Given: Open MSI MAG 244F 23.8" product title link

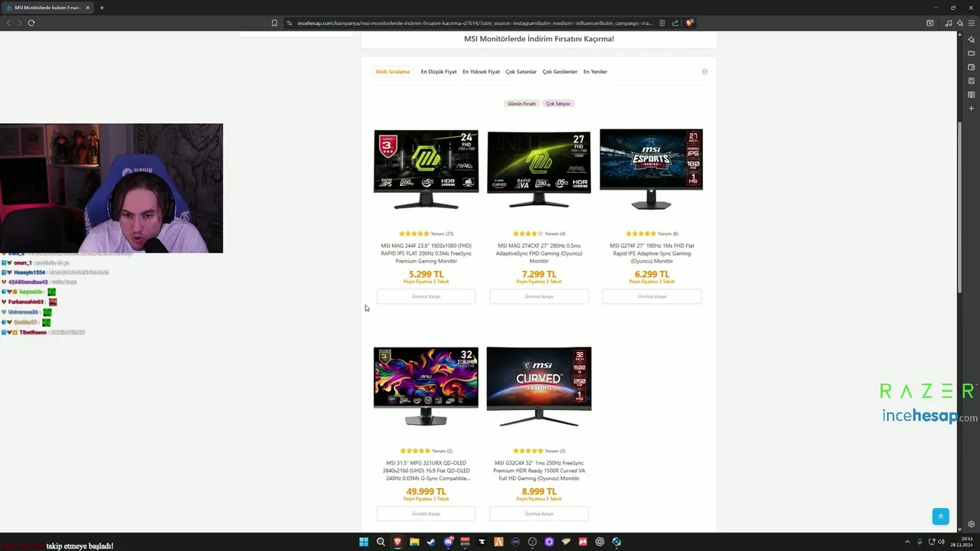Looking at the screenshot, I should pos(426,253).
